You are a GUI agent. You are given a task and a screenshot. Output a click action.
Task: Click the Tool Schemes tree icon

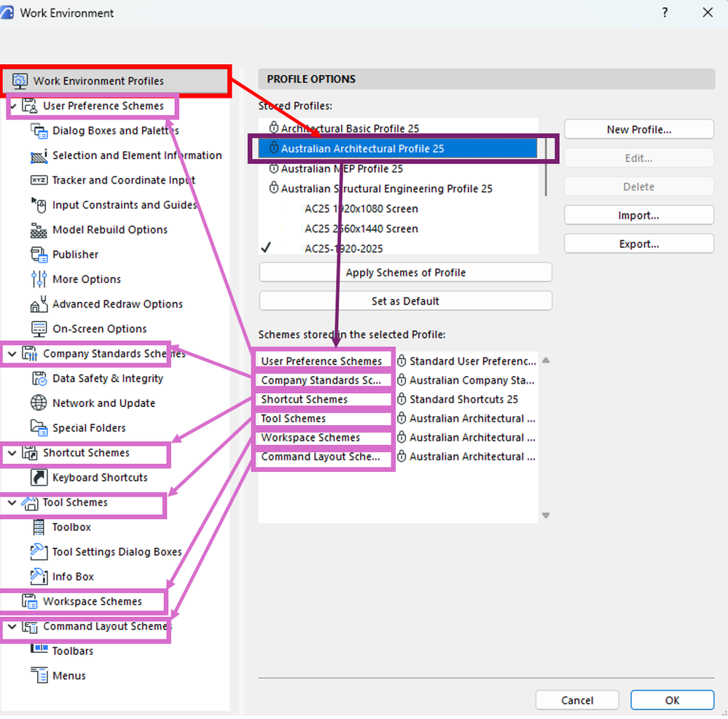point(30,502)
